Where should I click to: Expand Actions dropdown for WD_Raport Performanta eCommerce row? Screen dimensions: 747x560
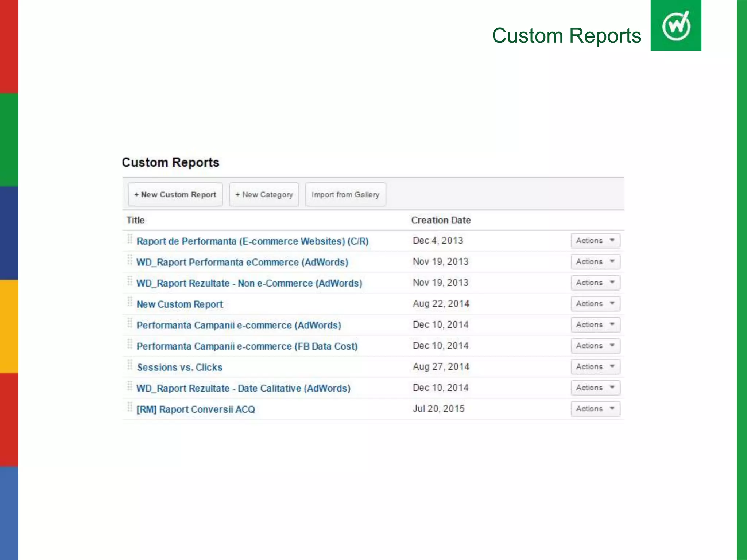pyautogui.click(x=595, y=262)
